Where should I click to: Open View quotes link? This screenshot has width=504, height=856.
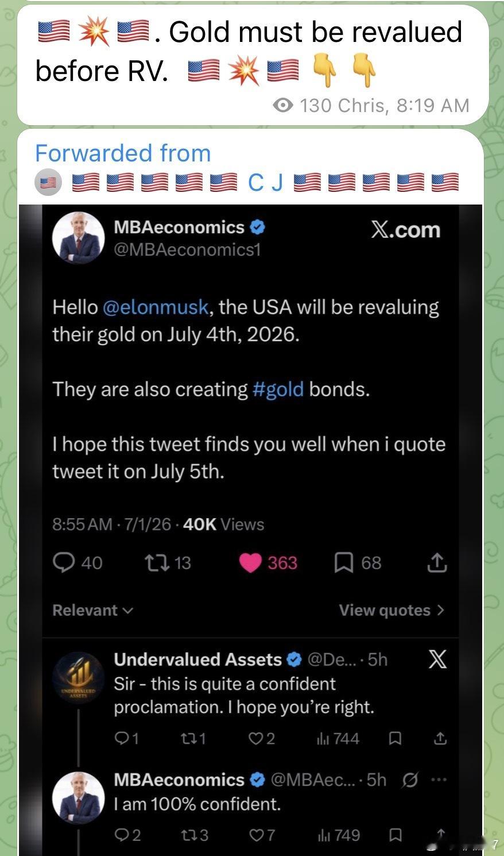[391, 610]
